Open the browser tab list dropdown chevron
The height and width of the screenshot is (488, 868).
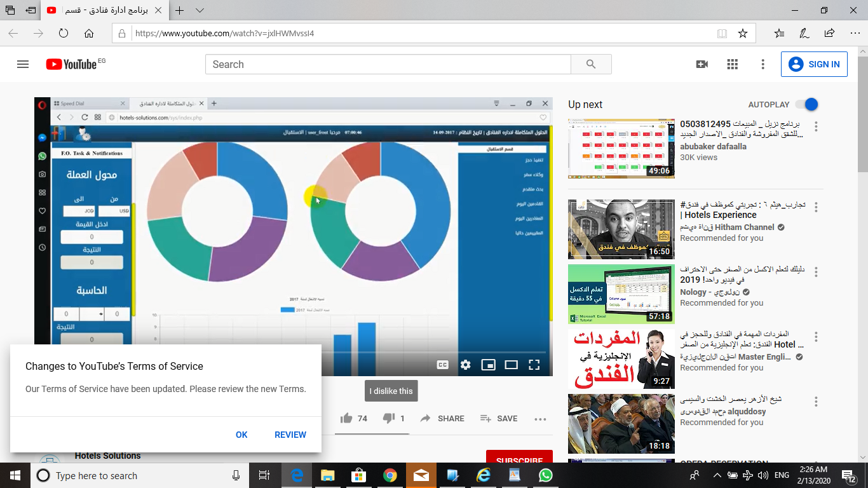coord(200,10)
